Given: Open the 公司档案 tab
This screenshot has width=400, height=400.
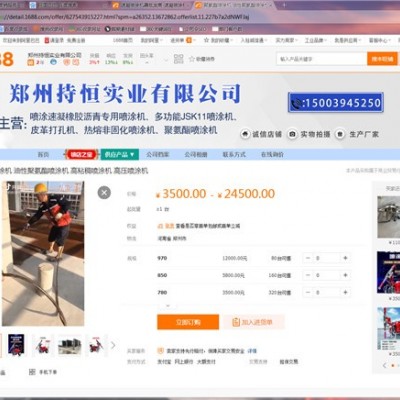Looking at the screenshot, I should click(158, 154).
